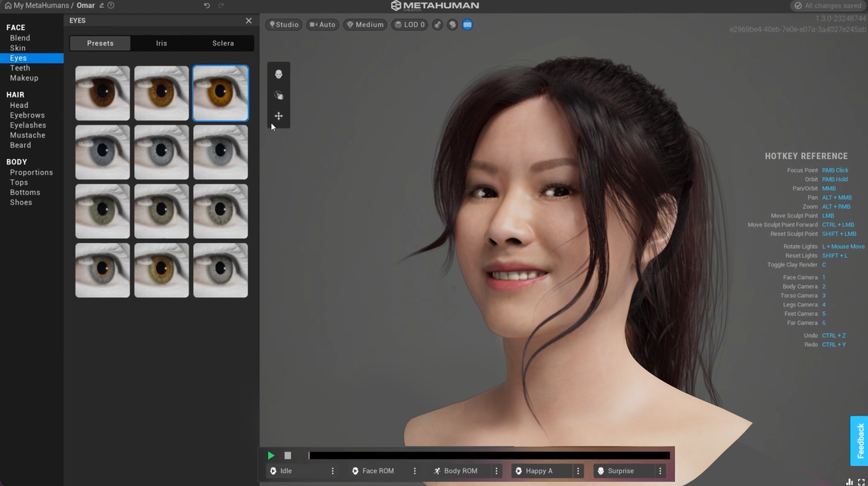Choose the first gray eye preset in row four
Viewport: 868px width, 486px height.
pyautogui.click(x=103, y=271)
